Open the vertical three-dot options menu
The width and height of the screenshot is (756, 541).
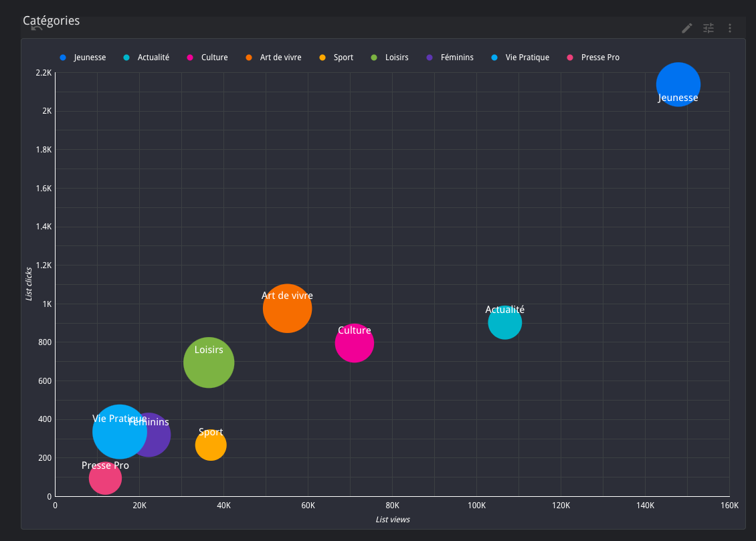click(729, 28)
